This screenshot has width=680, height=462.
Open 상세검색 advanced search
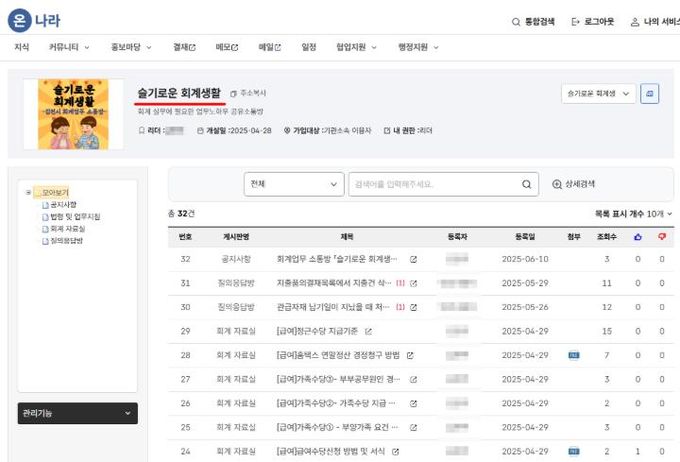[573, 184]
